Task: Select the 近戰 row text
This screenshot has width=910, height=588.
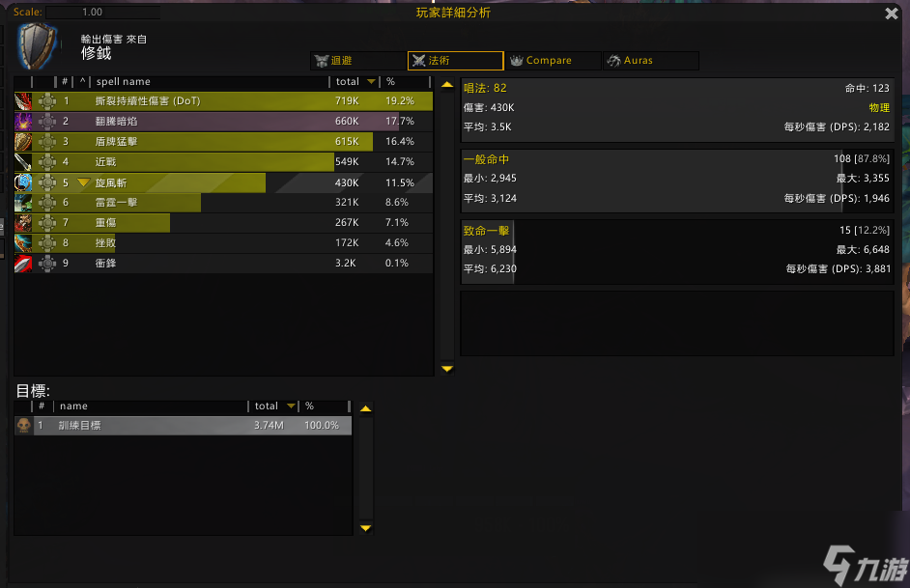Action: coord(105,162)
